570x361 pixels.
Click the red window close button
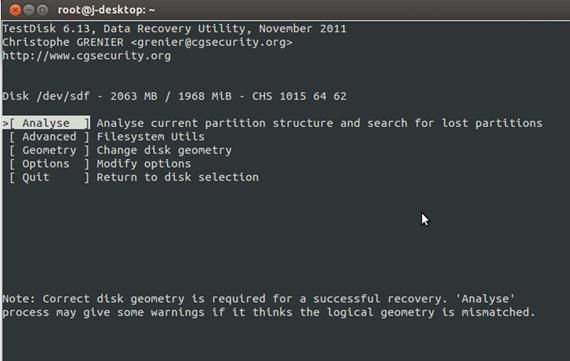click(15, 10)
